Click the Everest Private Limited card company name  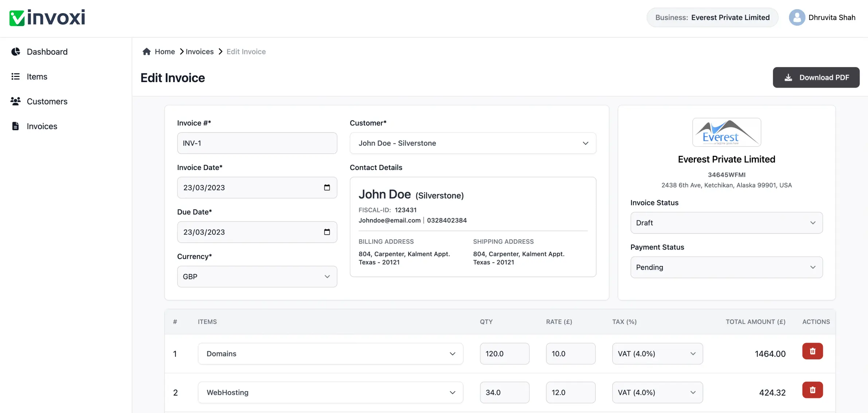click(x=726, y=159)
